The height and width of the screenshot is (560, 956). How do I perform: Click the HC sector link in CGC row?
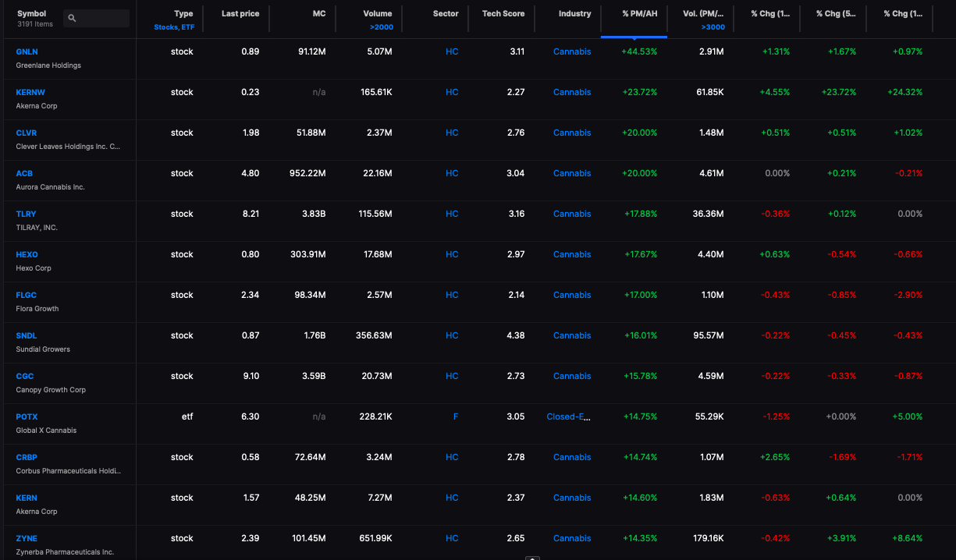click(x=452, y=376)
